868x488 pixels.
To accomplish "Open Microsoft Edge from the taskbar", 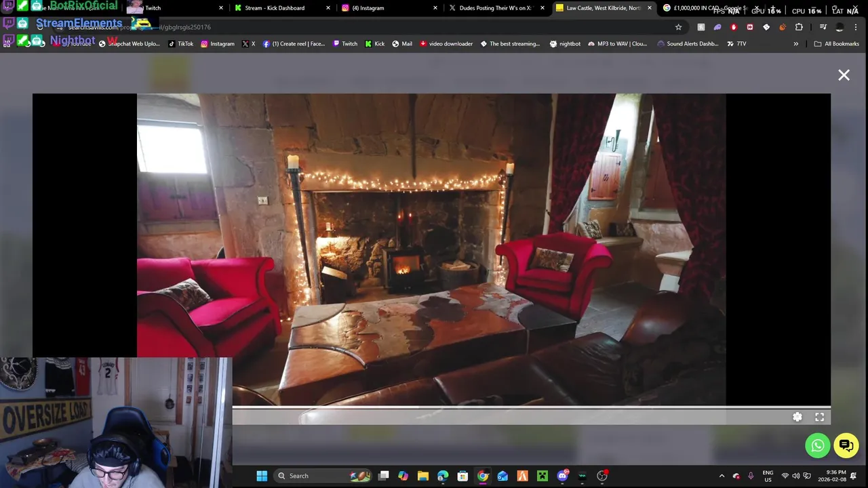I will coord(443,476).
